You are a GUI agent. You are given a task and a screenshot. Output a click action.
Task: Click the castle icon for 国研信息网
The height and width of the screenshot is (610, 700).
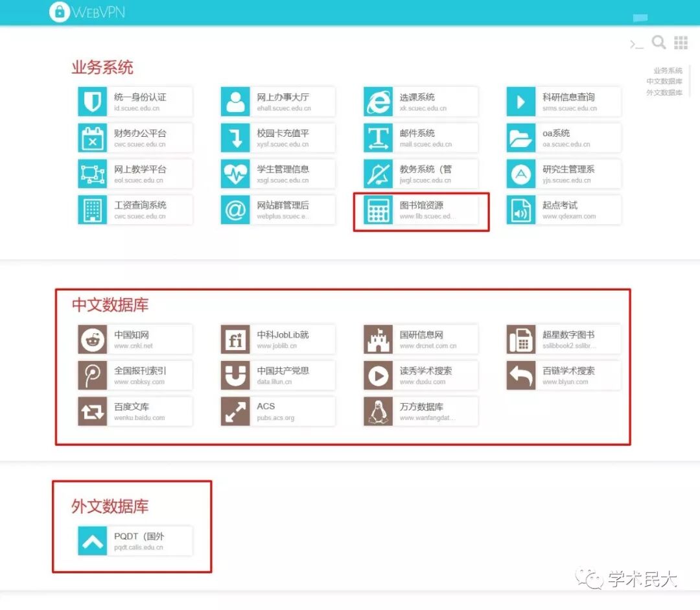coord(378,340)
